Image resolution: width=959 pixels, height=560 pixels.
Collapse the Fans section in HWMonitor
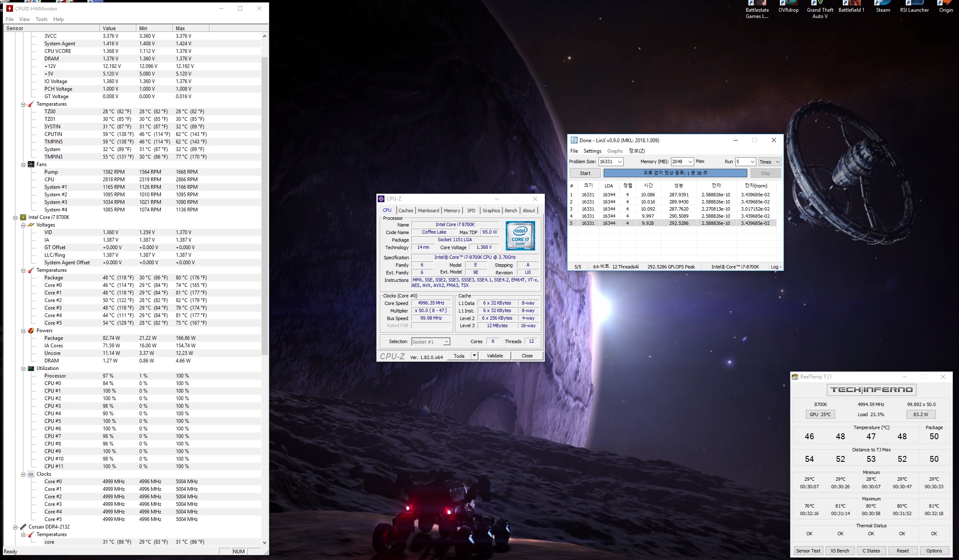click(24, 164)
